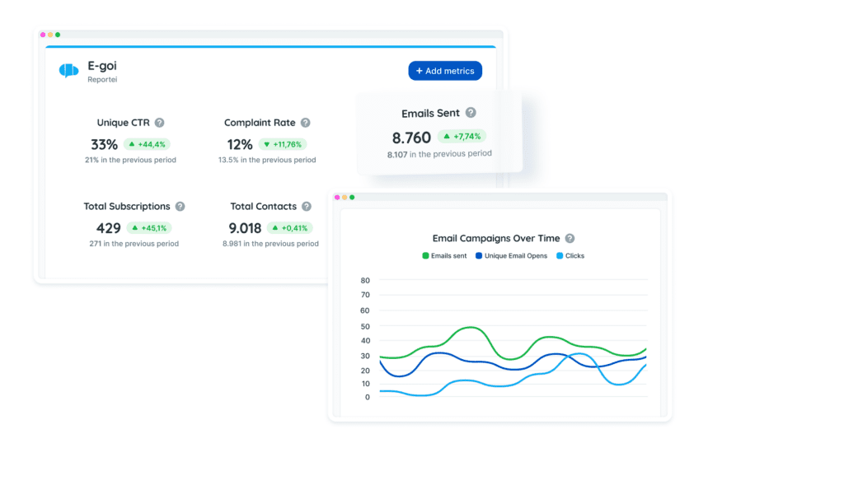Open help icon next to Total Contacts
The width and height of the screenshot is (844, 504).
306,207
